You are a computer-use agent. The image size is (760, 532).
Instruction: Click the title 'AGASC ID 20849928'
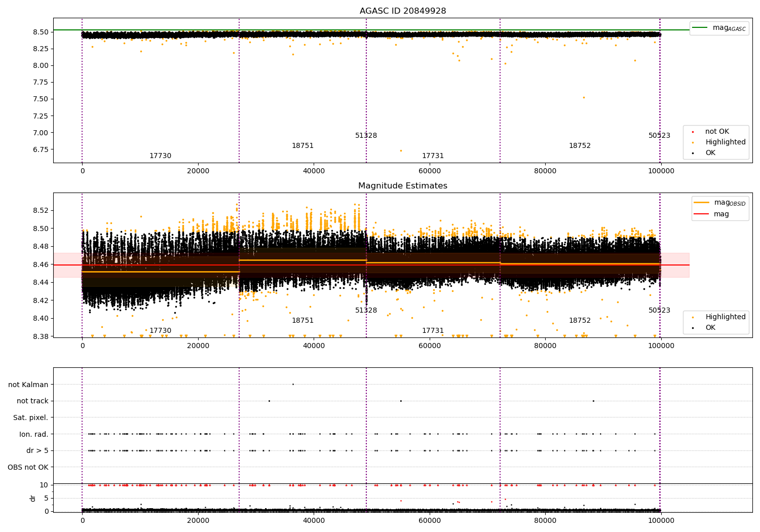pos(403,11)
